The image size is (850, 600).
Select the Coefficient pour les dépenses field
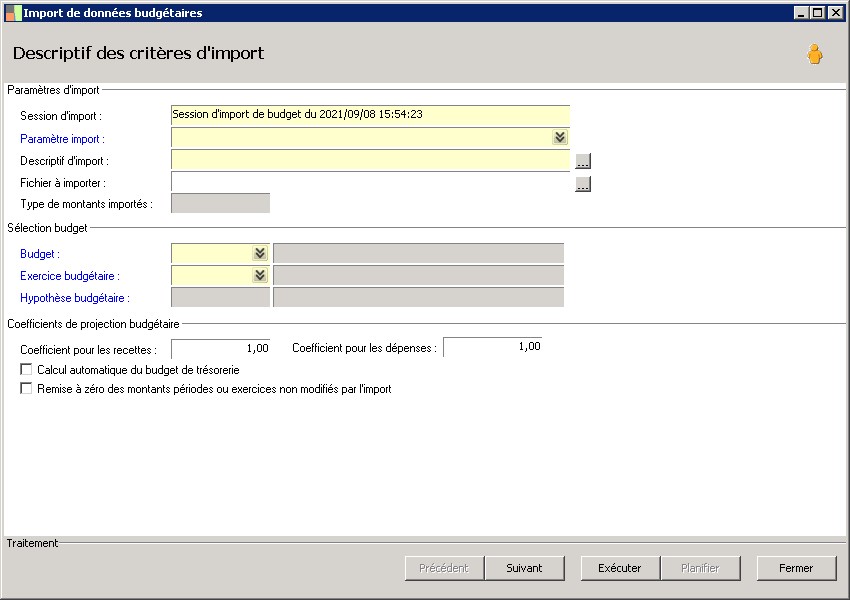492,347
